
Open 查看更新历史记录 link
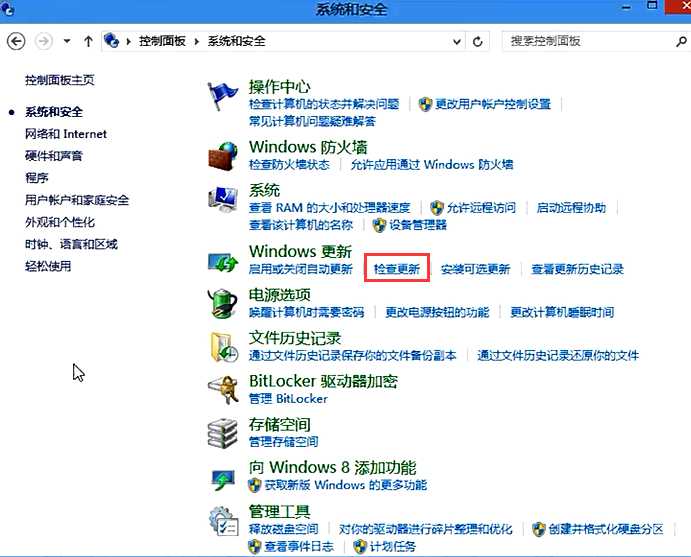(577, 269)
